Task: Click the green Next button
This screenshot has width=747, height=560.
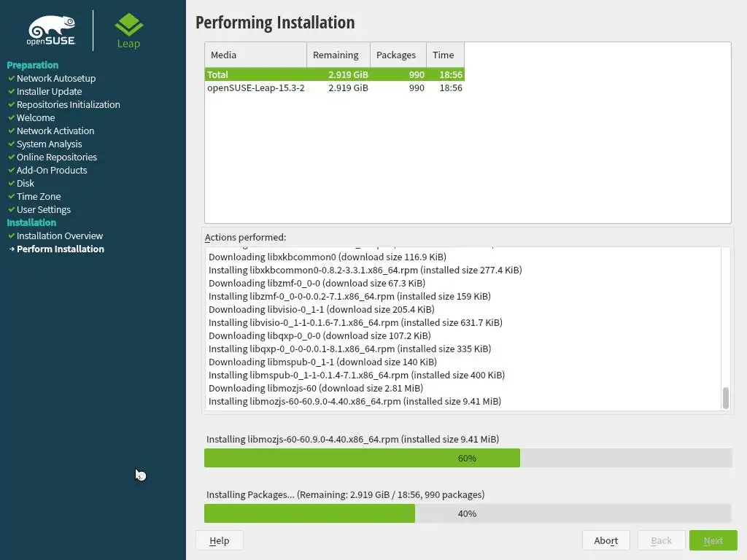Action: 713,540
